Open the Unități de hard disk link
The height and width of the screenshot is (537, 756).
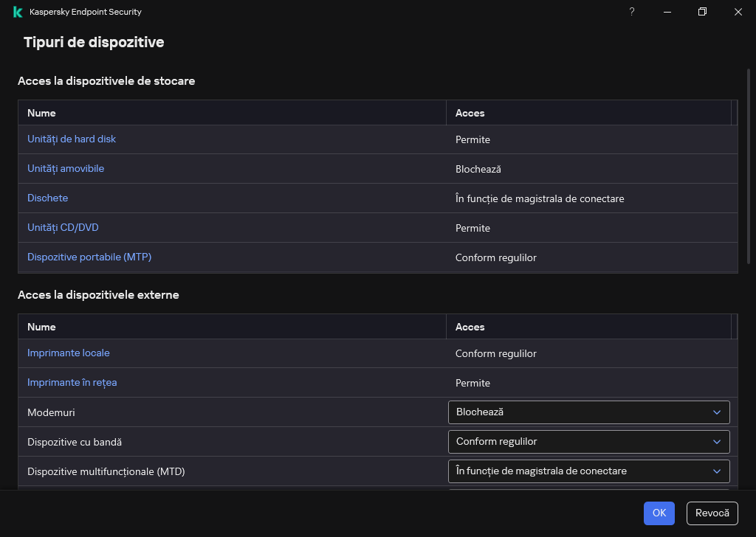(x=72, y=139)
